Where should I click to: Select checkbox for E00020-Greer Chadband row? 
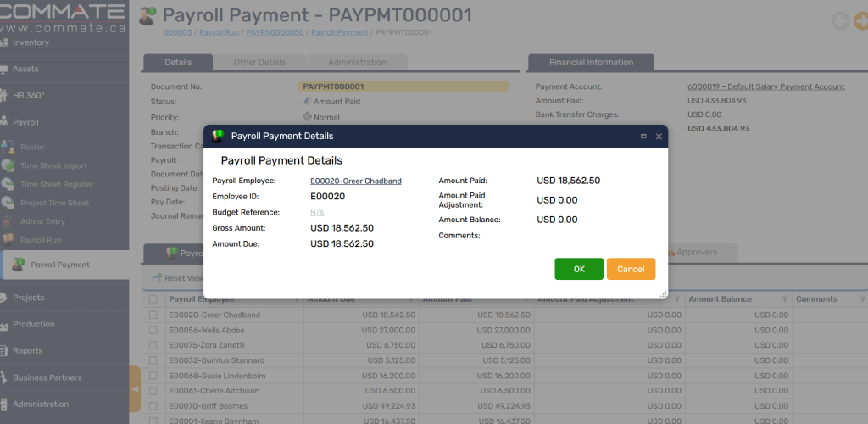click(x=153, y=315)
